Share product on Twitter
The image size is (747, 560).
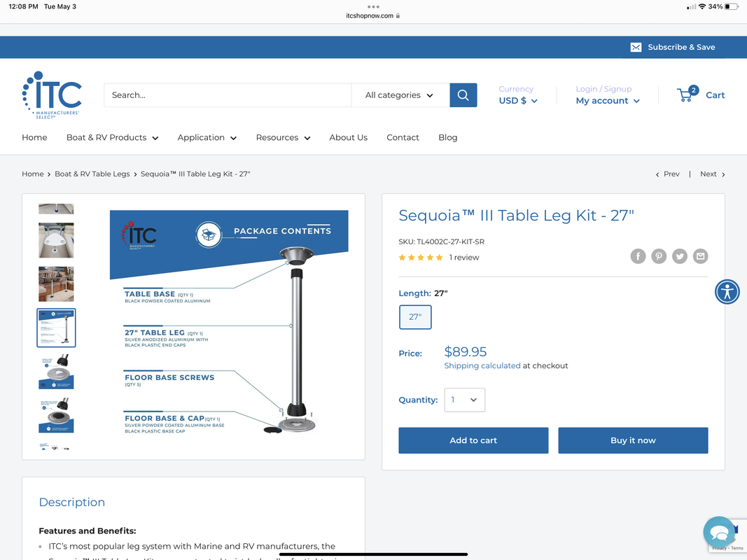click(679, 256)
